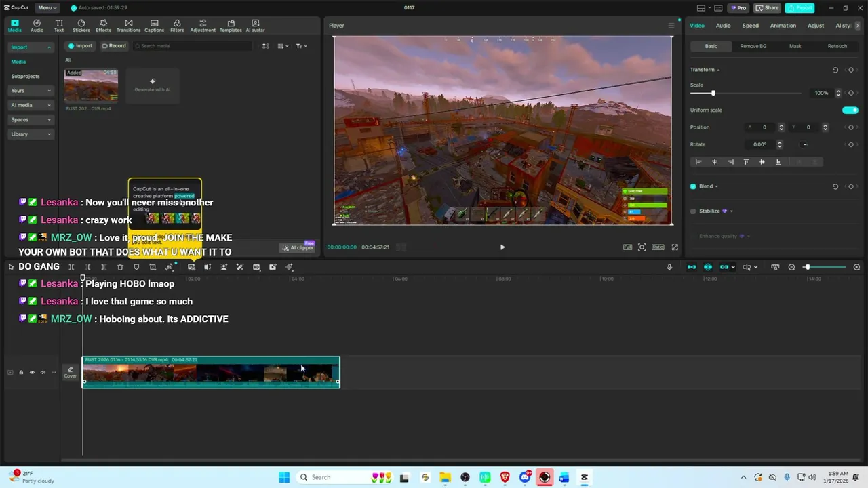Switch media view to grid icon
868x488 pixels.
click(266, 46)
